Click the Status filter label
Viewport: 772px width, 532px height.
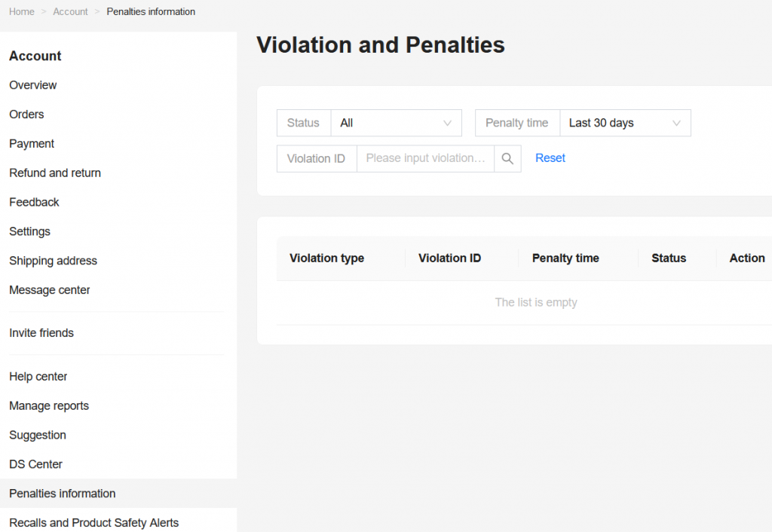(303, 123)
